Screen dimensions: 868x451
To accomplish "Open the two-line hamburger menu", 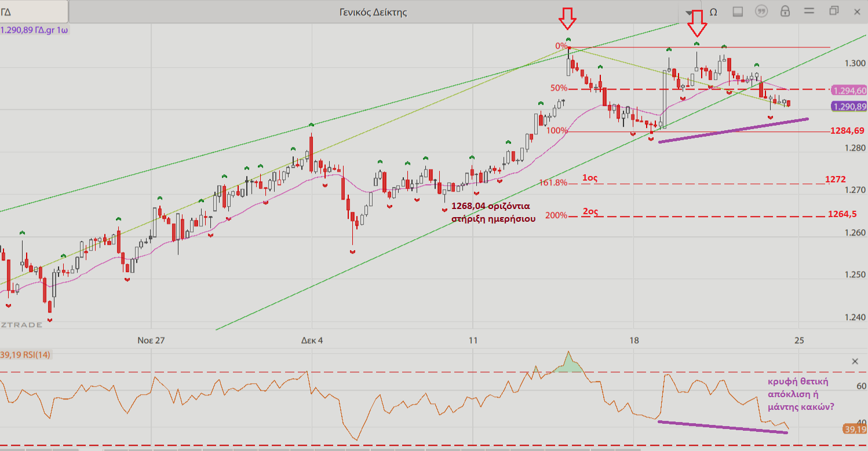I will pos(809,11).
